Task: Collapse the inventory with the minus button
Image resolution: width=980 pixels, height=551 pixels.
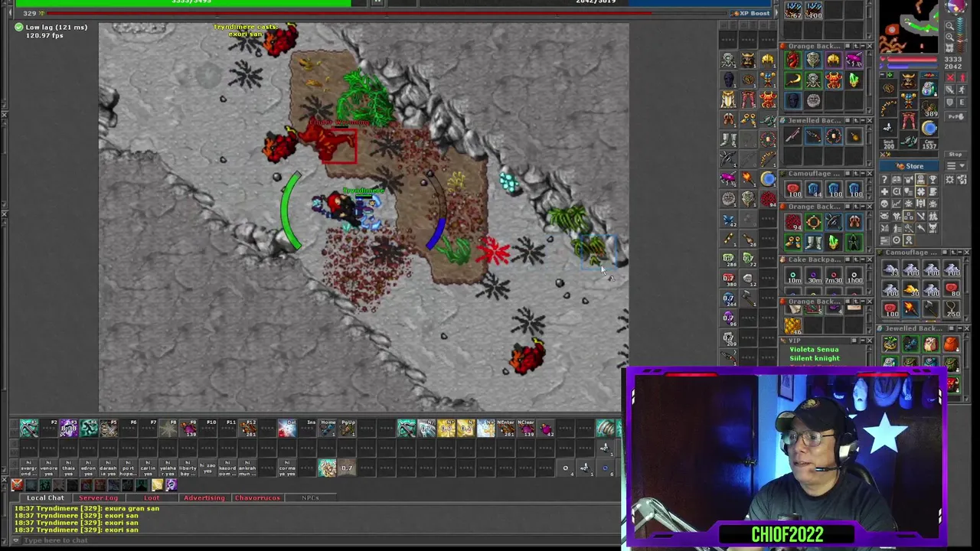Action: pyautogui.click(x=882, y=75)
